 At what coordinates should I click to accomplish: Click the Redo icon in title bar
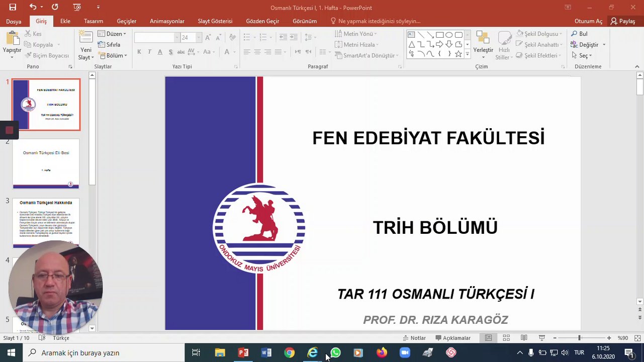pyautogui.click(x=55, y=7)
